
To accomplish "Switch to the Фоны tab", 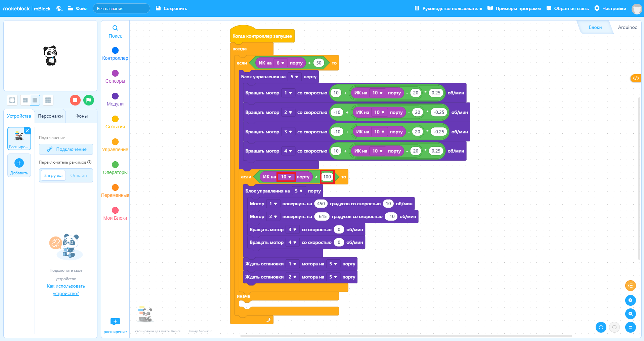I will (x=82, y=116).
